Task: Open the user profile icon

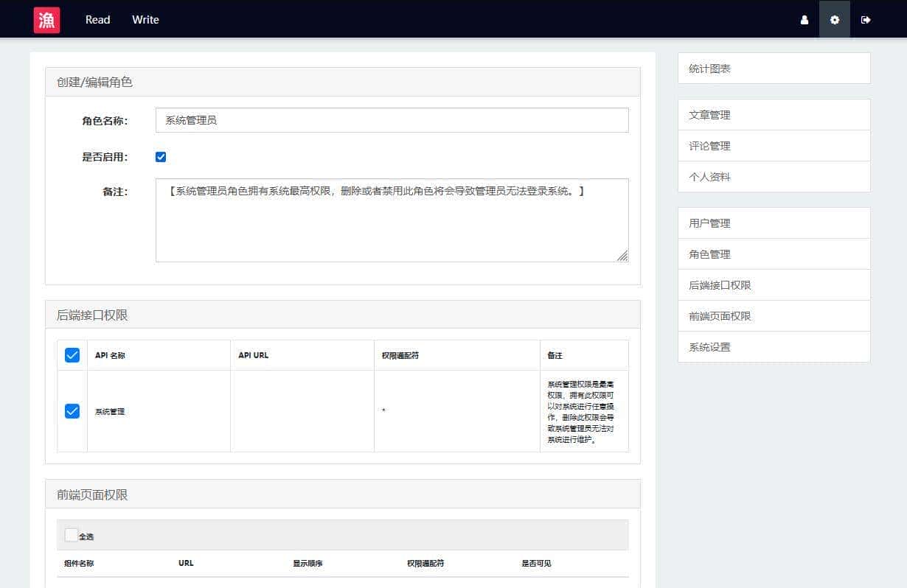Action: click(803, 20)
